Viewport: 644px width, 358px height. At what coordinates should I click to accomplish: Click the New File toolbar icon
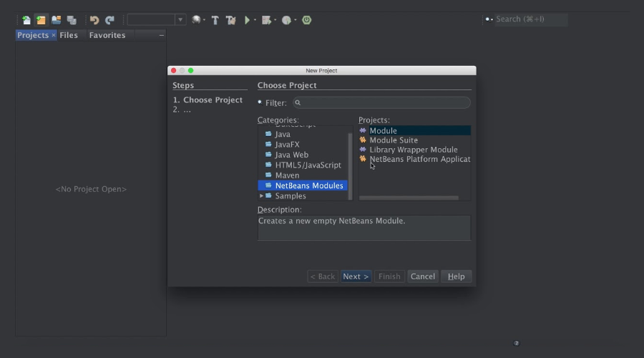pos(26,20)
